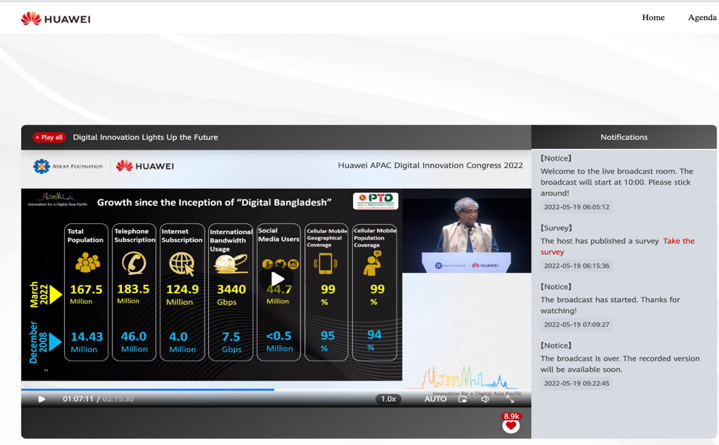Click the timestamp 2022-05-19 07:09:27
719x445 pixels.
point(576,324)
